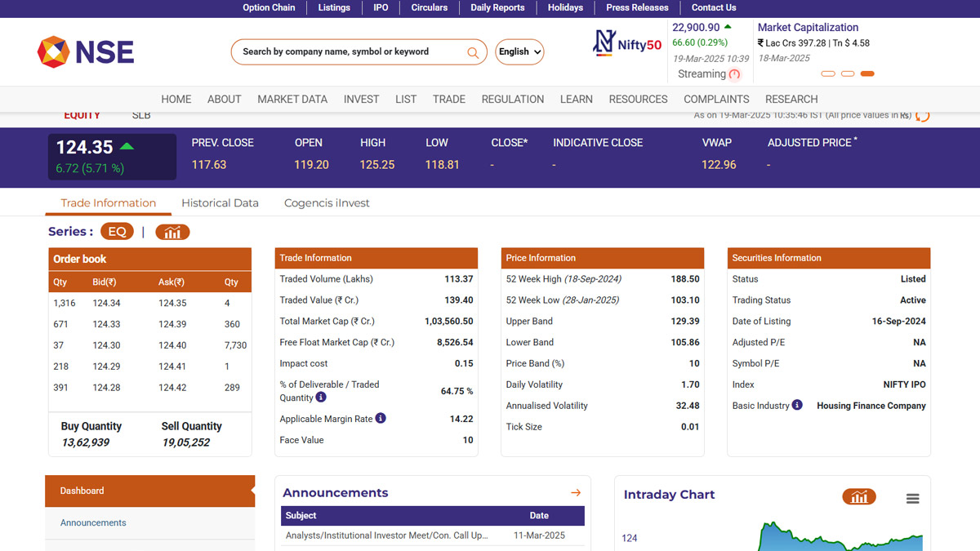This screenshot has height=551, width=980.
Task: Click the NSE logo
Action: coord(86,52)
